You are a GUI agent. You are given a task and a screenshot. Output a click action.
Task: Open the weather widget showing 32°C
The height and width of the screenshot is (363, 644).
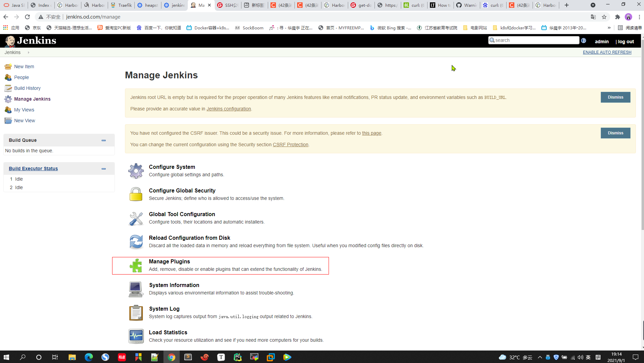(x=515, y=357)
